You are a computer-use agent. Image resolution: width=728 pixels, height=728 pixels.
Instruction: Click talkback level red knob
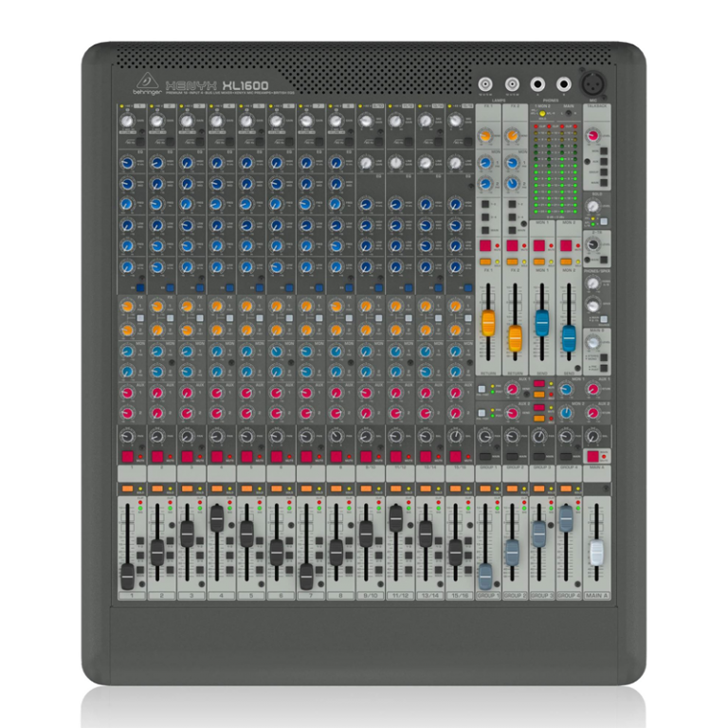[592, 136]
